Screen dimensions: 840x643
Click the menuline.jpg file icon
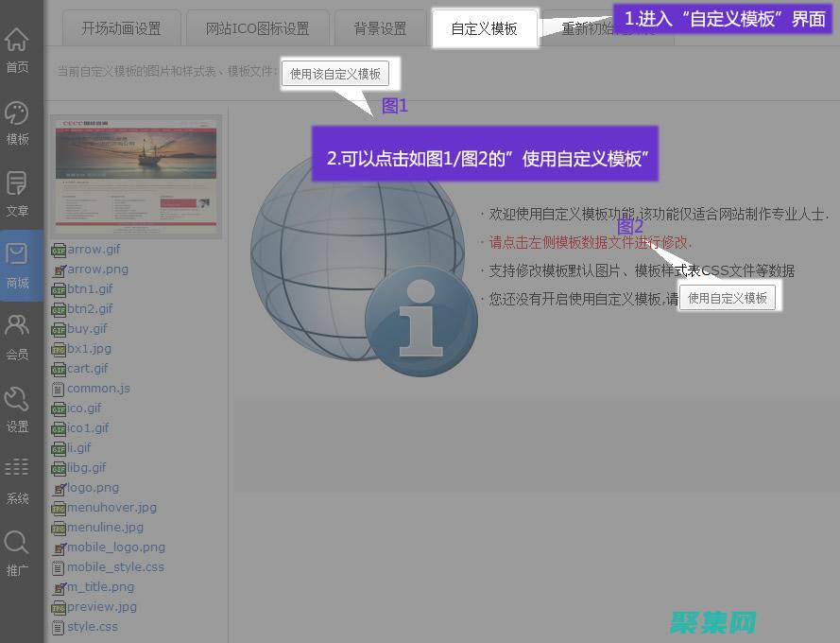click(x=59, y=528)
